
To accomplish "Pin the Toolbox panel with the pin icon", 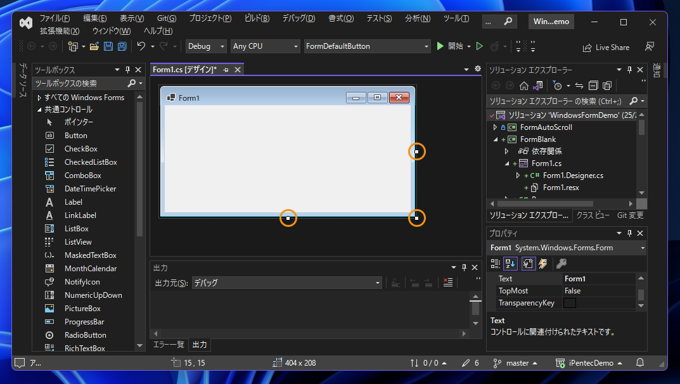I will tap(128, 70).
